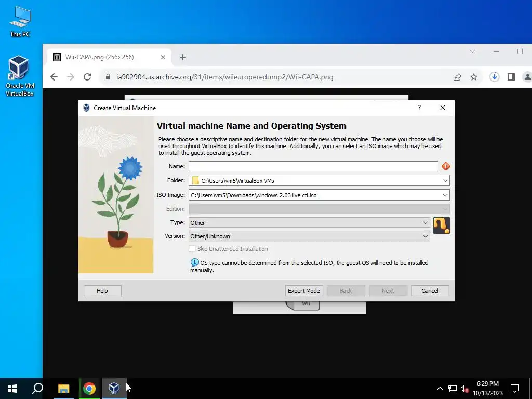Click VirtualBox logo in dialog title bar
Viewport: 532px width, 399px height.
tap(86, 108)
